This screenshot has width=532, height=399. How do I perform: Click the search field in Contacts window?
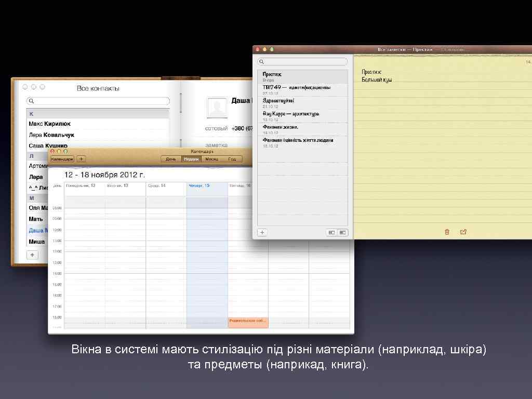point(98,101)
